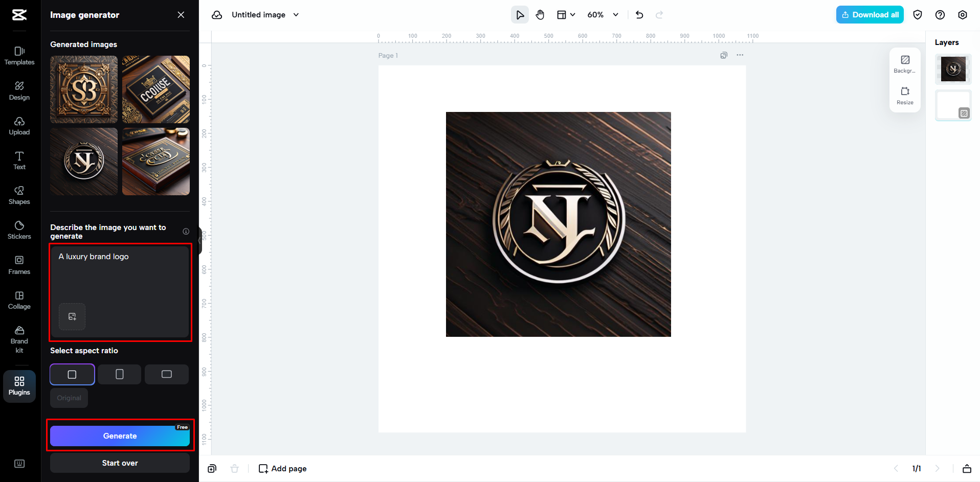The image size is (980, 482).
Task: Open the Resize tool
Action: 905,95
